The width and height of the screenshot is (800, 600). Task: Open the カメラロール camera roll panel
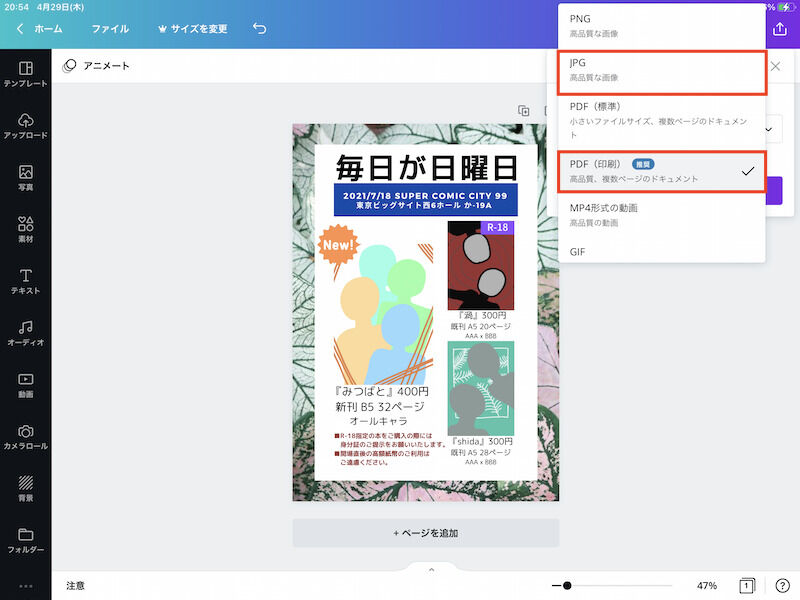click(x=26, y=437)
